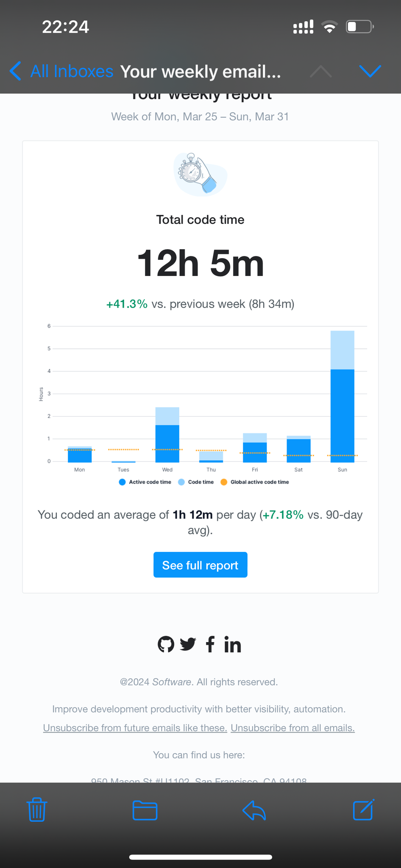Click Unsubscribe from all emails link
The image size is (401, 868).
point(292,728)
